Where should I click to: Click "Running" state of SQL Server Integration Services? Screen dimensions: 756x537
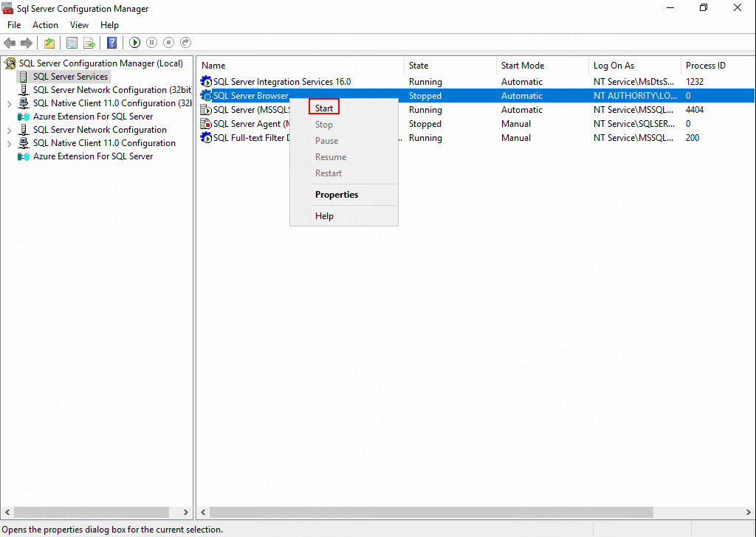(x=425, y=82)
